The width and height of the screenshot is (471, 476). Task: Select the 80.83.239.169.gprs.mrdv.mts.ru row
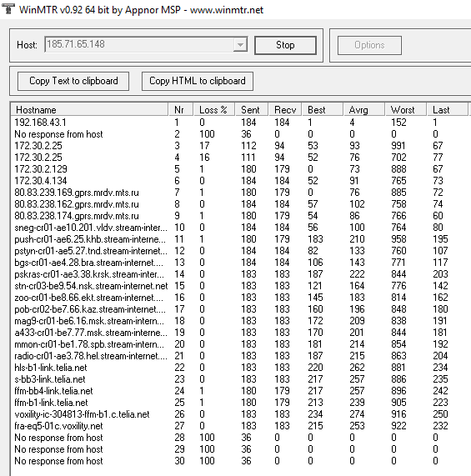tap(241, 193)
